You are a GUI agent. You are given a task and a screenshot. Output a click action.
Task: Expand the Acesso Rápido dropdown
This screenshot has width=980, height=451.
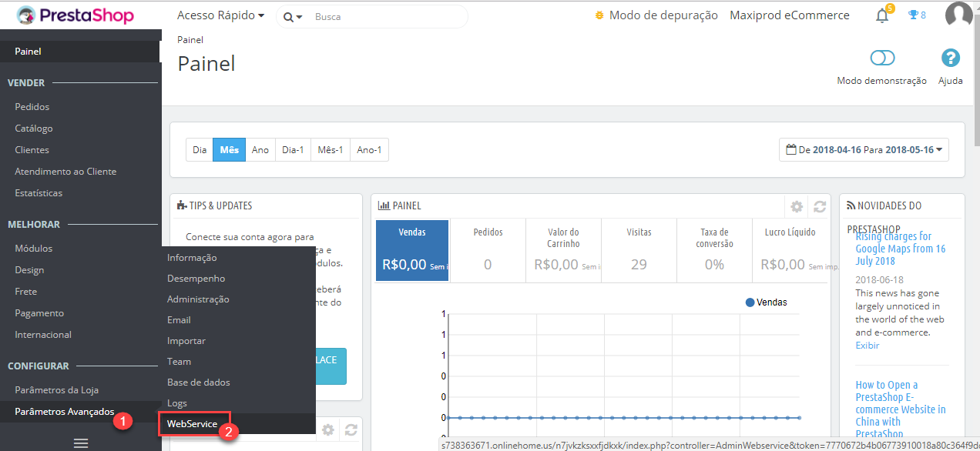click(220, 15)
